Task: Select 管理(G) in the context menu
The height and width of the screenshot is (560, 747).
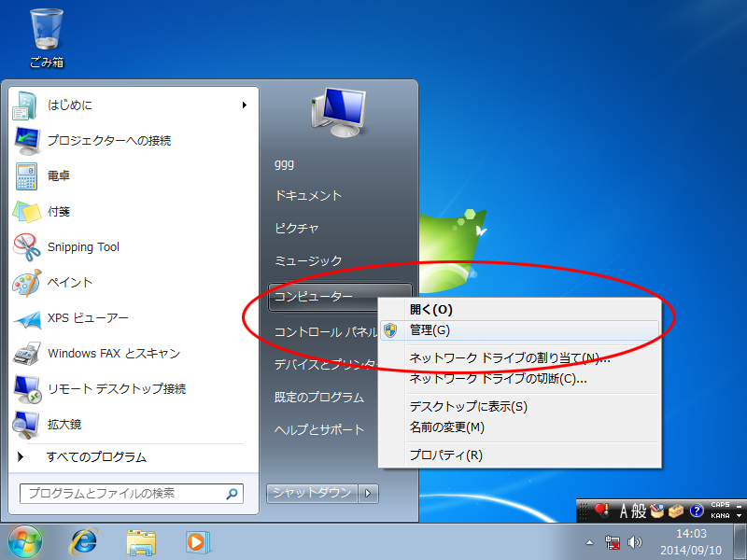Action: (x=430, y=330)
